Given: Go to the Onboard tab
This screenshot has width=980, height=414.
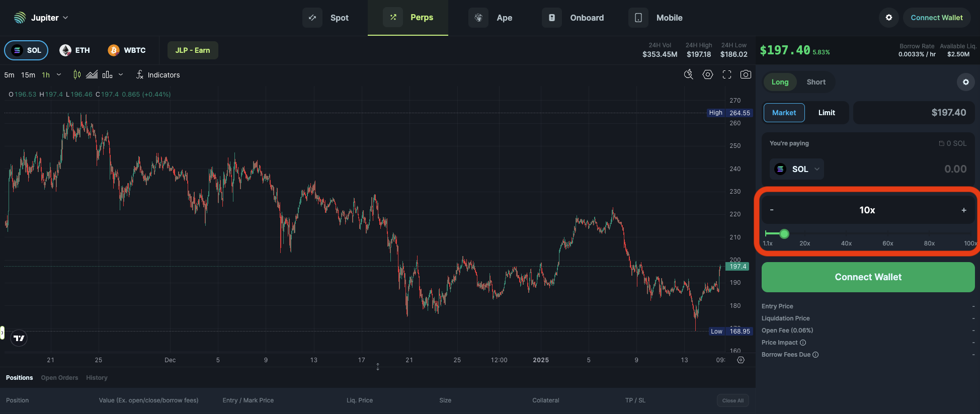Looking at the screenshot, I should pyautogui.click(x=573, y=18).
